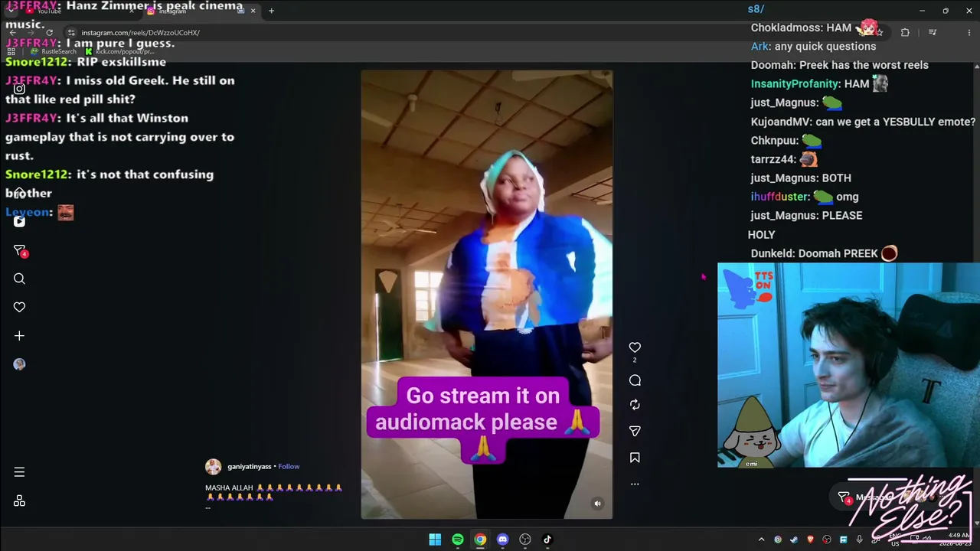Bookmark this page with the star icon
Image resolution: width=980 pixels, height=551 pixels.
coord(880,33)
